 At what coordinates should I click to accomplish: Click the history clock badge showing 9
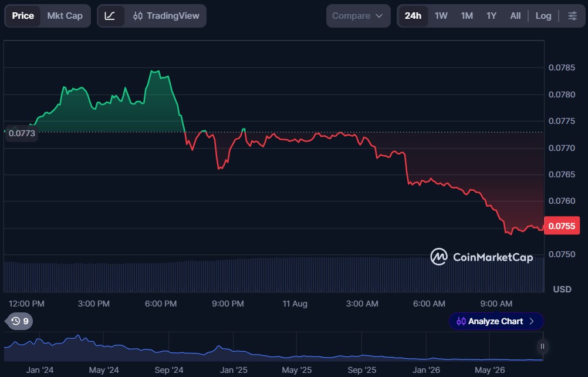pyautogui.click(x=19, y=321)
